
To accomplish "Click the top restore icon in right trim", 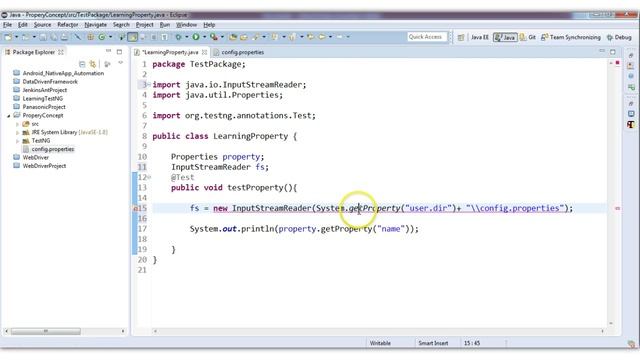I will pos(631,55).
